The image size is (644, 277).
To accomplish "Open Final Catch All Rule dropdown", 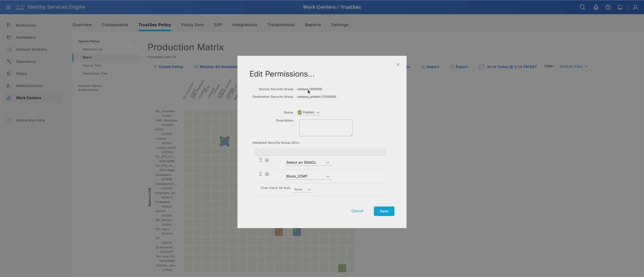I will point(303,189).
